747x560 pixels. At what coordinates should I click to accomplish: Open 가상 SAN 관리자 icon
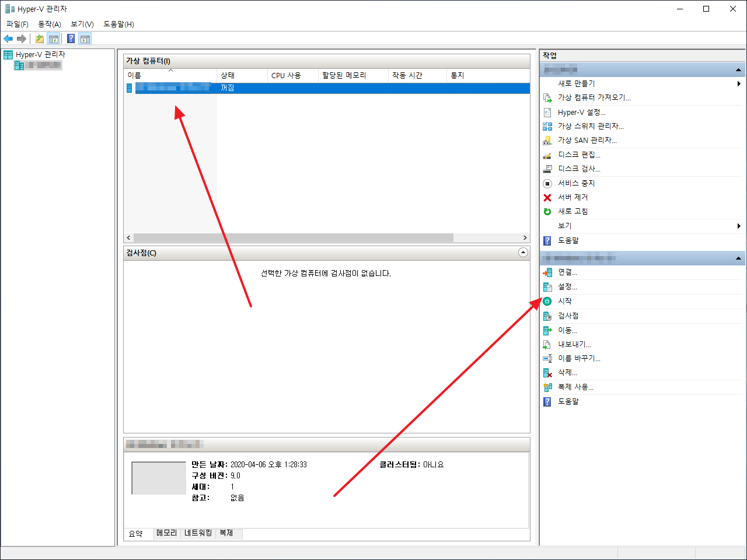[x=547, y=141]
